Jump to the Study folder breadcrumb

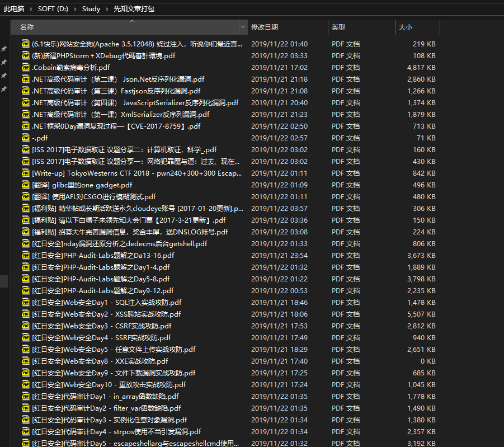91,9
